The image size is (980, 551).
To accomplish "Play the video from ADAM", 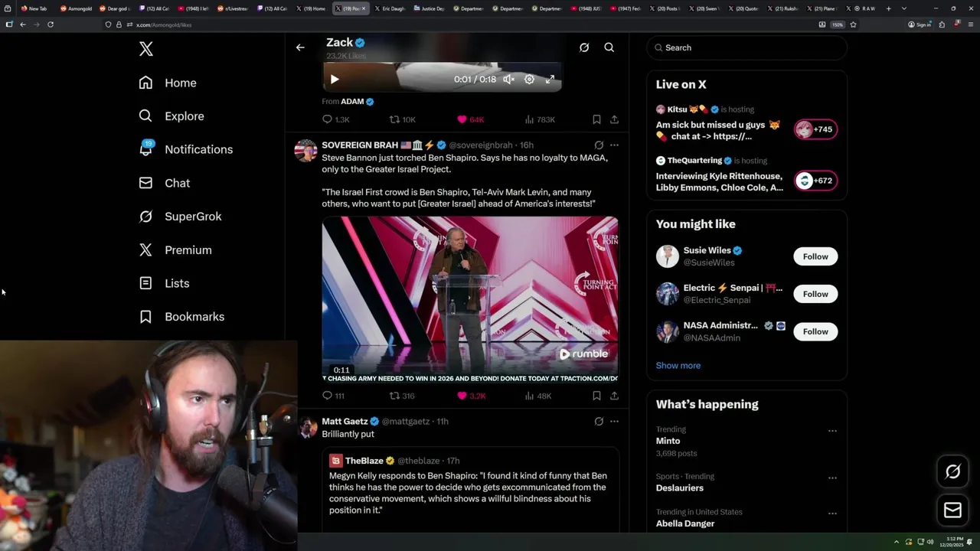I will pyautogui.click(x=335, y=80).
